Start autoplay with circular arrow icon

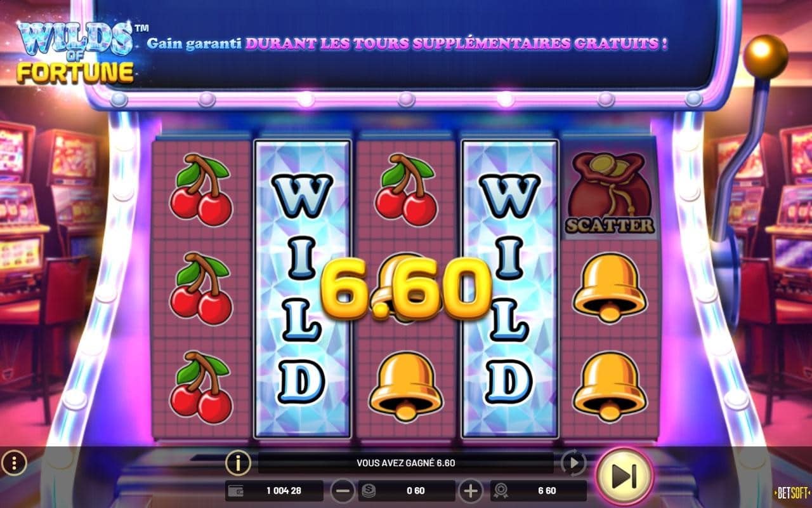click(x=573, y=464)
